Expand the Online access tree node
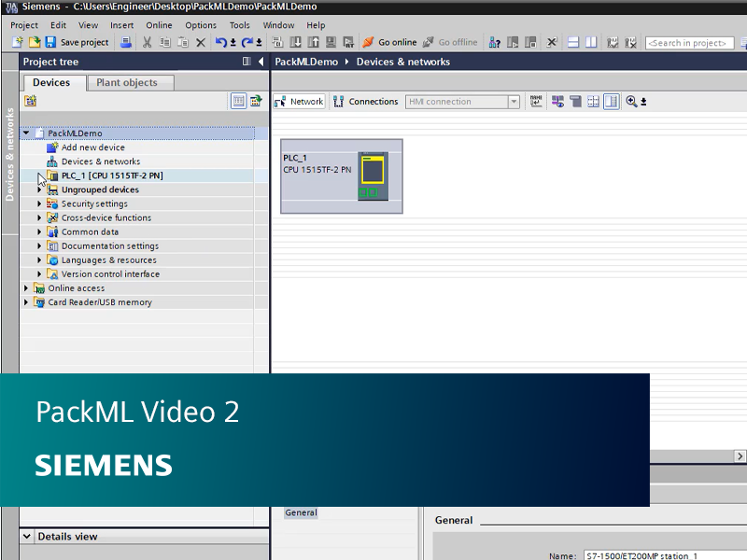Viewport: 747px width, 560px height. click(27, 287)
